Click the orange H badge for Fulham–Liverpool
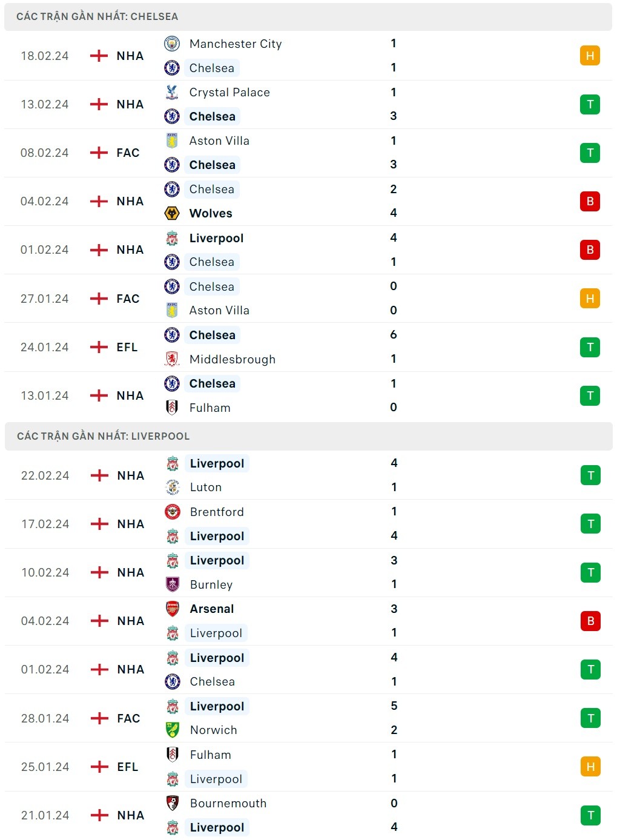The width and height of the screenshot is (617, 840). [590, 767]
